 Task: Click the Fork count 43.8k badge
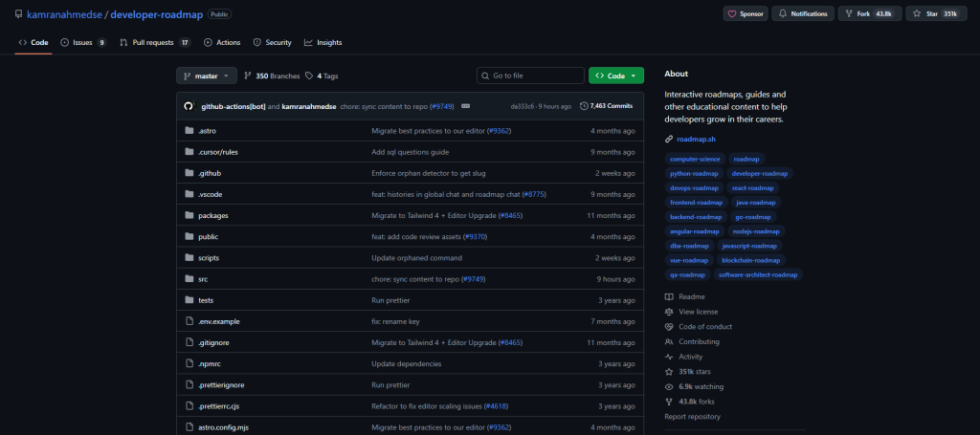(x=885, y=13)
